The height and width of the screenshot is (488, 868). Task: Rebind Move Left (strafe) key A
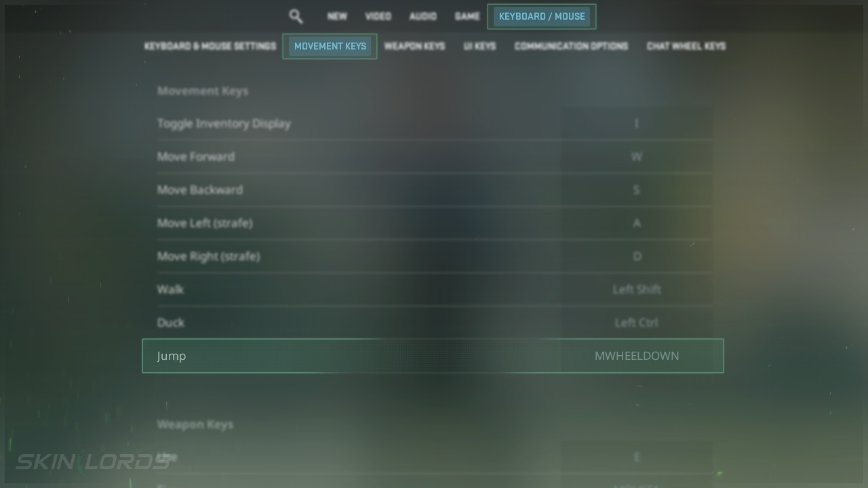click(637, 223)
